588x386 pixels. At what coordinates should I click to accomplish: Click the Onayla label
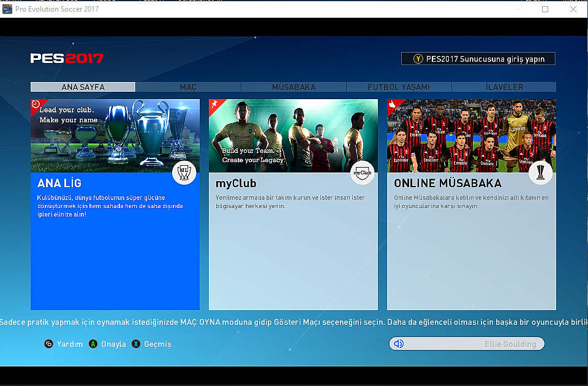[x=113, y=344]
